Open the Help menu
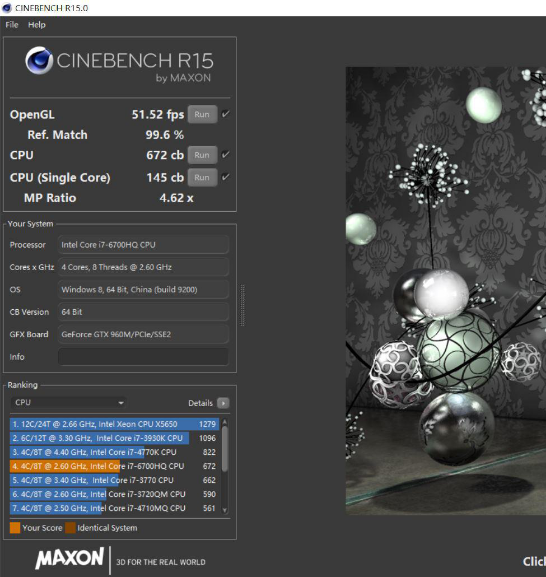The image size is (546, 577). [37, 25]
